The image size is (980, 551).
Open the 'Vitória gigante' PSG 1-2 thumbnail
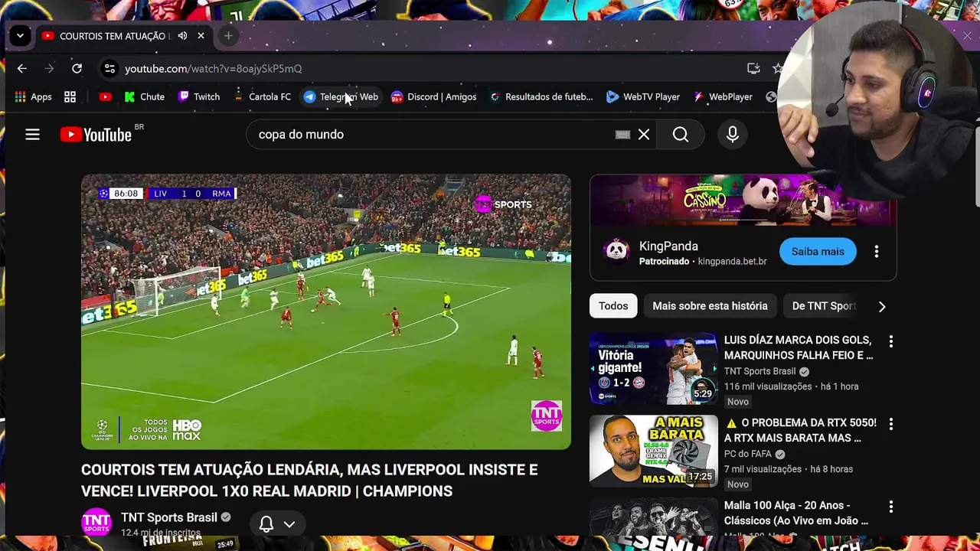[x=654, y=368]
